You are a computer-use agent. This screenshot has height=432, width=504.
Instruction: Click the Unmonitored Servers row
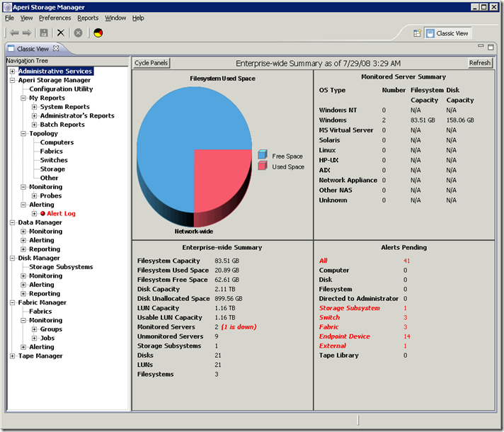178,336
